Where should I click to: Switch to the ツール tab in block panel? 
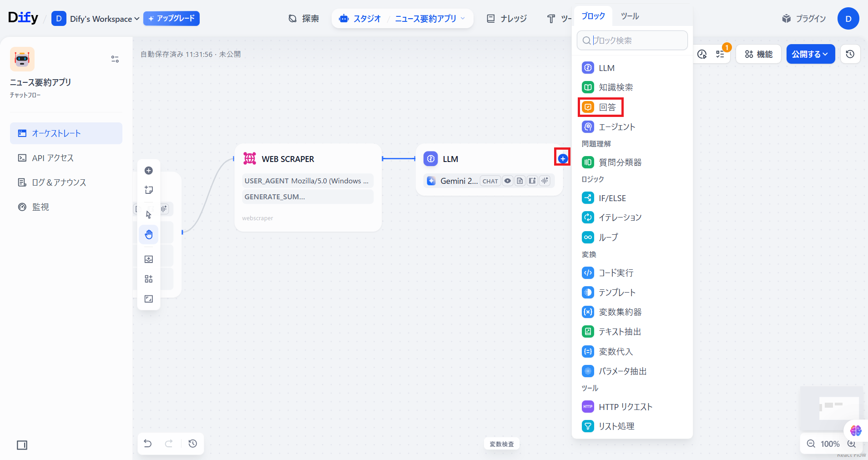630,16
